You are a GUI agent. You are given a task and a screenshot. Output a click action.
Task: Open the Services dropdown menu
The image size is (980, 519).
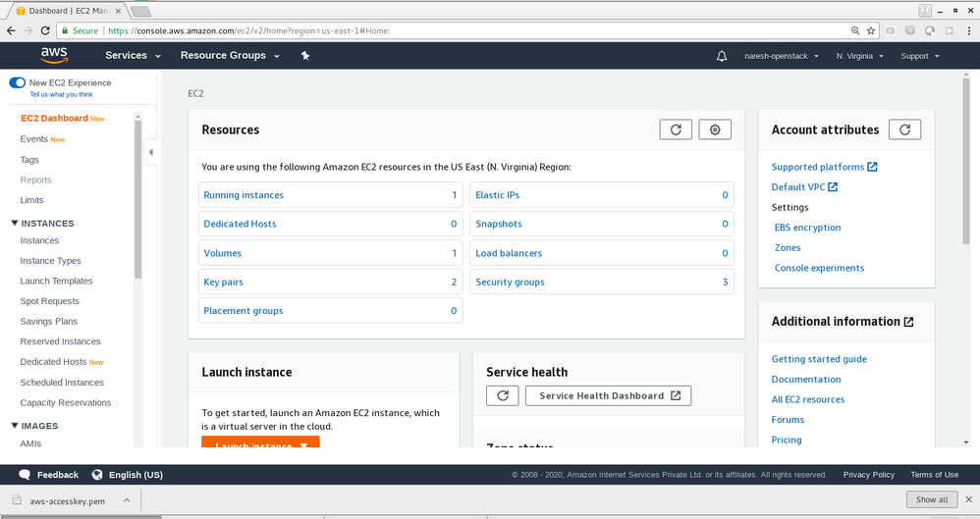pos(133,56)
